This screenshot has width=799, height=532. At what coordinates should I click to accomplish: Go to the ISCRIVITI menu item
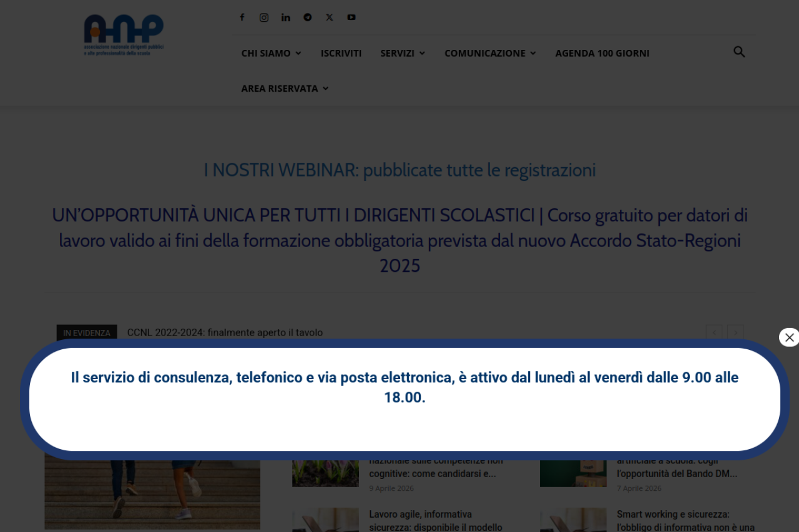click(x=341, y=53)
